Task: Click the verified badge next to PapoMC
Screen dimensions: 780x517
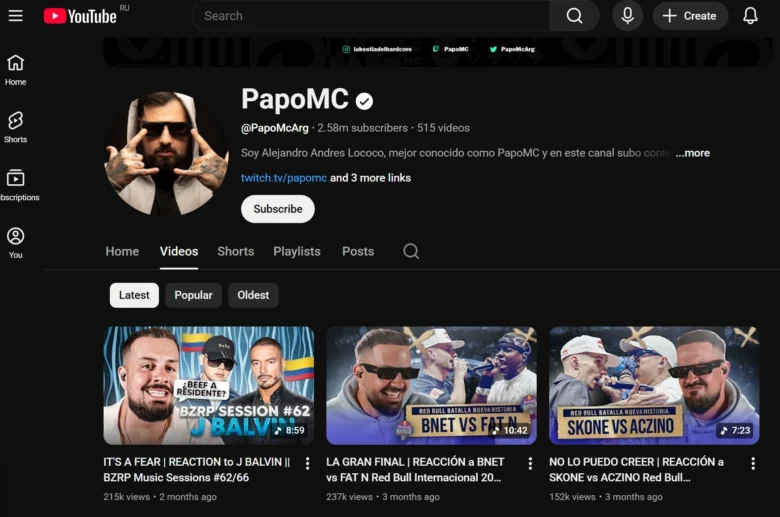Action: coord(364,102)
